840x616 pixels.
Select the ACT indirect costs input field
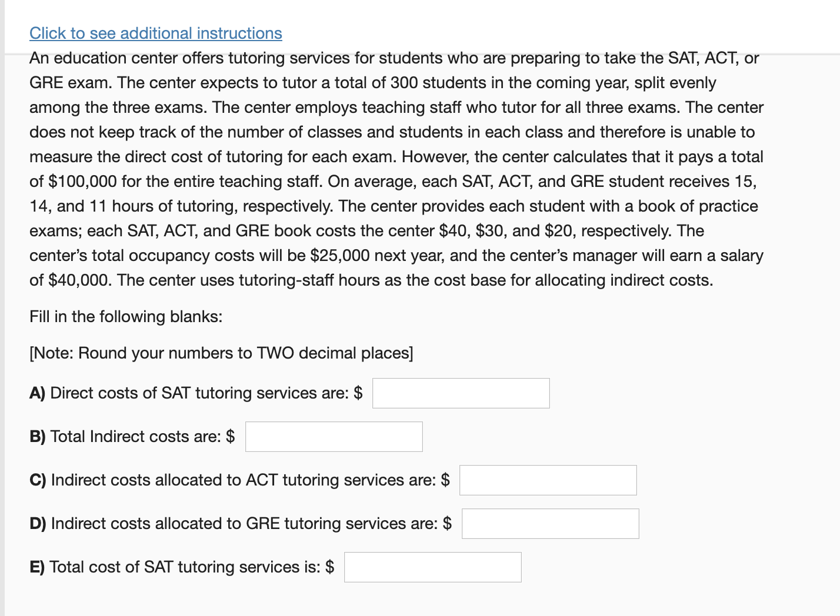coord(547,480)
